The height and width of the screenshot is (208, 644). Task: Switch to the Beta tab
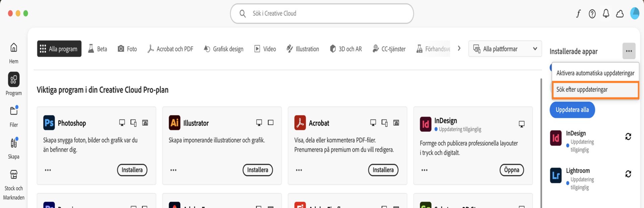(x=98, y=49)
